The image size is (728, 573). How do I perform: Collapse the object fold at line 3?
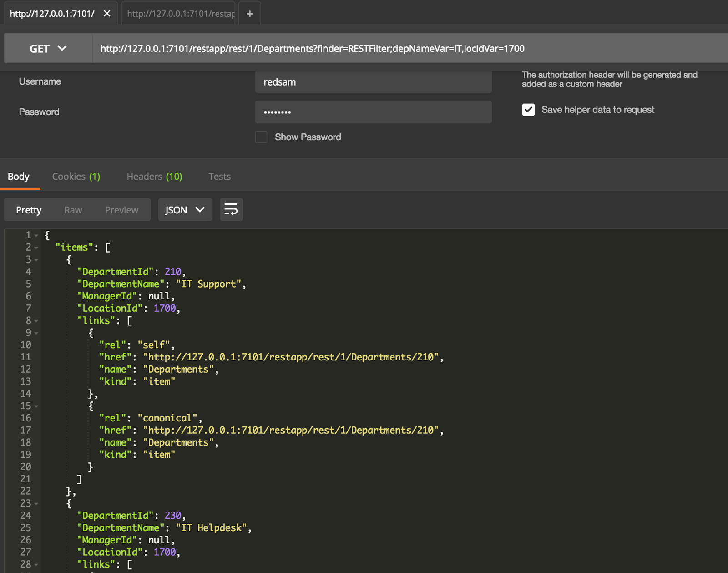point(36,260)
